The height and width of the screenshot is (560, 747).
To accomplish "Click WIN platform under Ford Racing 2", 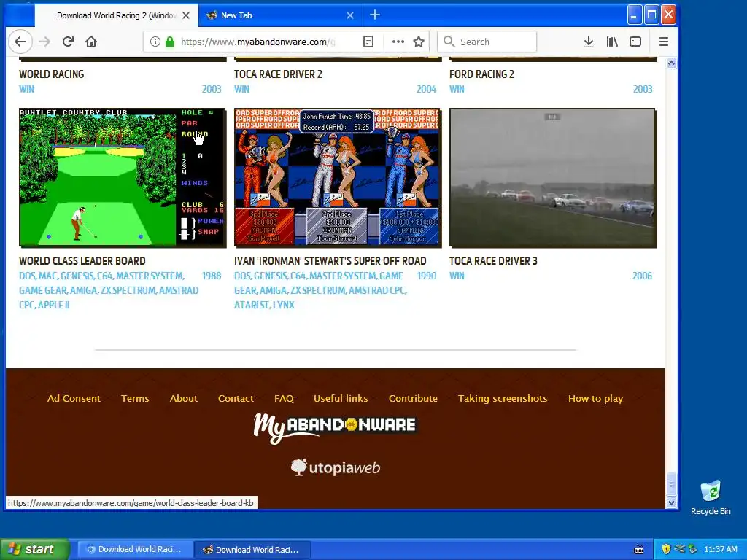I will (x=457, y=89).
